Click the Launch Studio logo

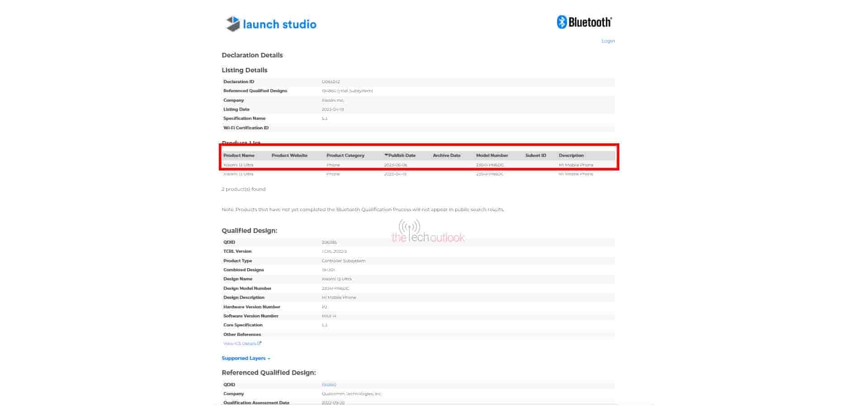[x=270, y=24]
